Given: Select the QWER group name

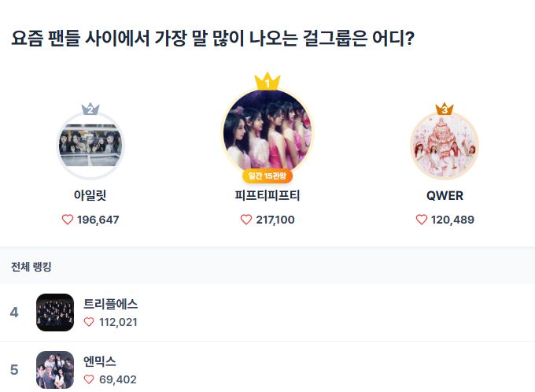Looking at the screenshot, I should [445, 196].
